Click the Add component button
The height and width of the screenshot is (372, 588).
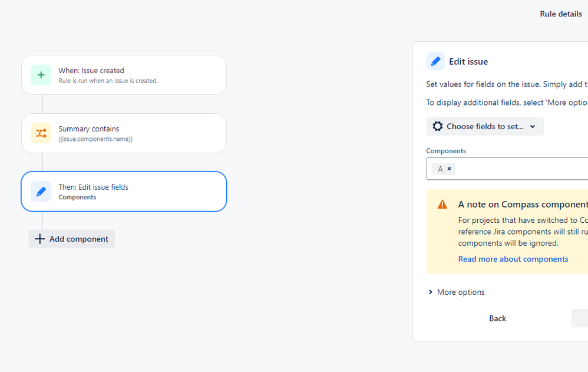click(x=72, y=239)
